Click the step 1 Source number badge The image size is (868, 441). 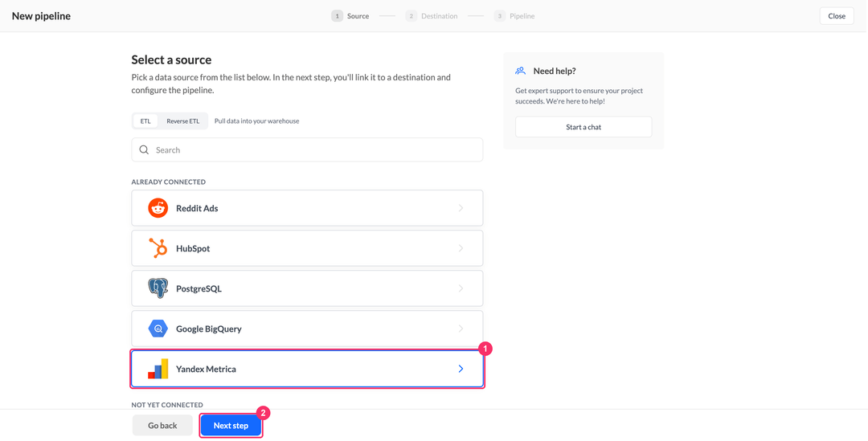click(x=337, y=16)
